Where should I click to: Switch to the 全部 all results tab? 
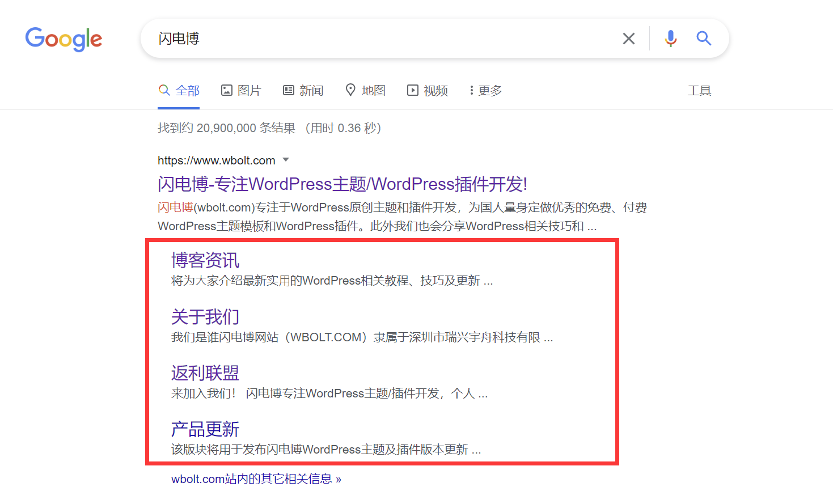179,90
